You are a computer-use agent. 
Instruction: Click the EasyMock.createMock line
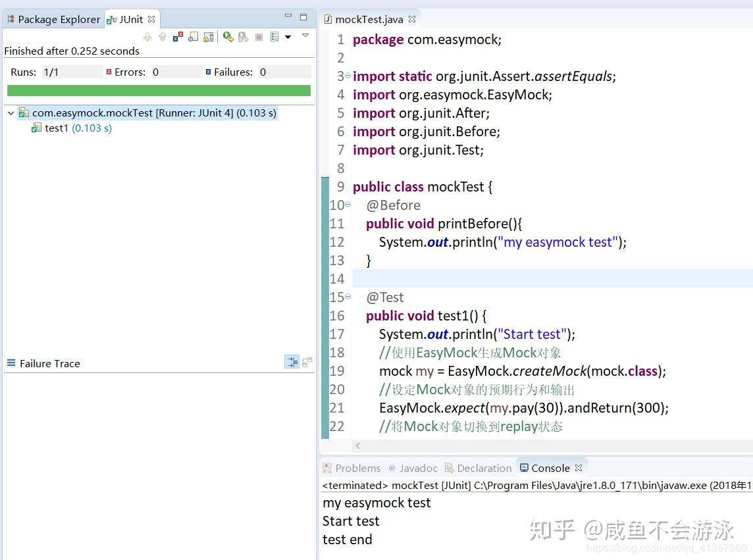(x=523, y=371)
